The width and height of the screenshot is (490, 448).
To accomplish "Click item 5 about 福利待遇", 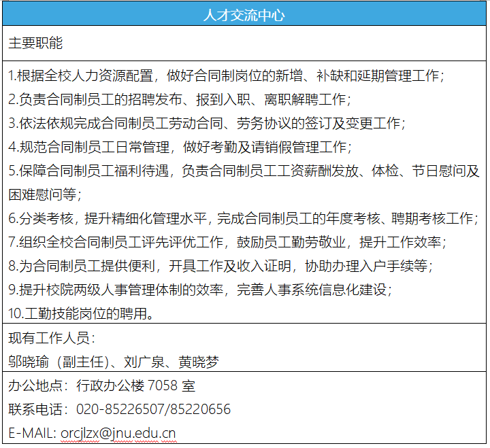I will point(244,171).
